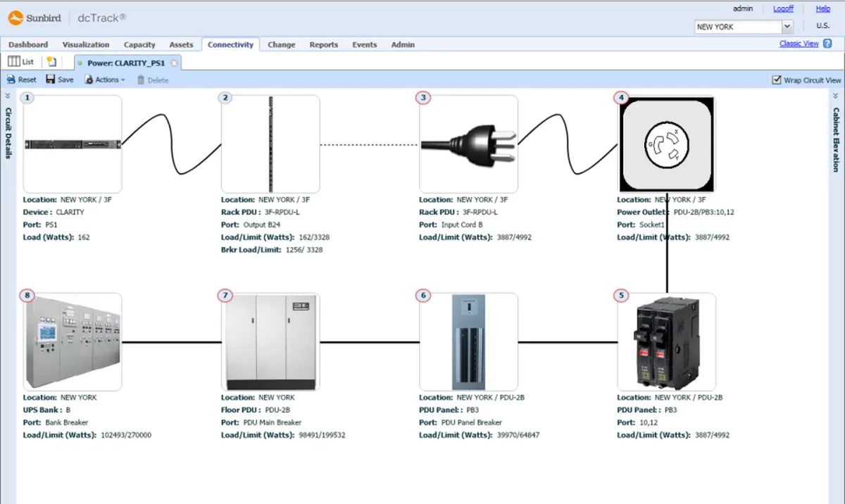Open the Visualization tab
This screenshot has height=504, width=845.
pyautogui.click(x=86, y=44)
